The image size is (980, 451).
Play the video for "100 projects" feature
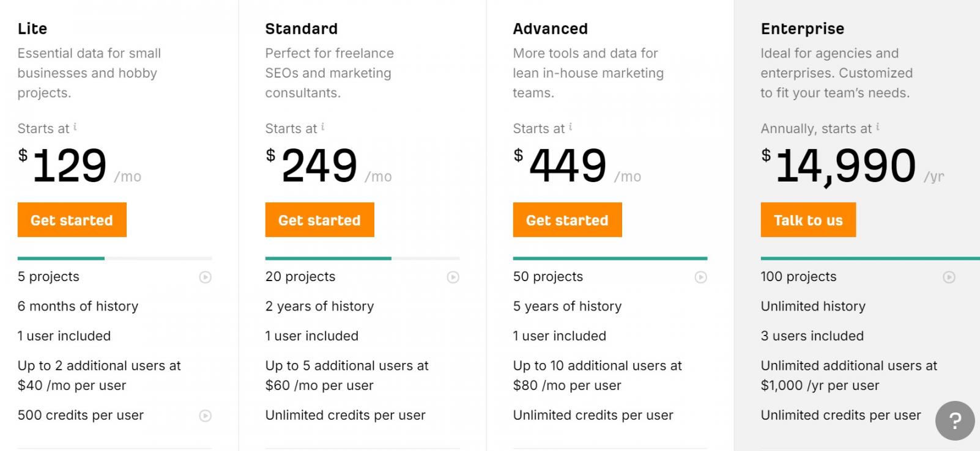coord(949,277)
